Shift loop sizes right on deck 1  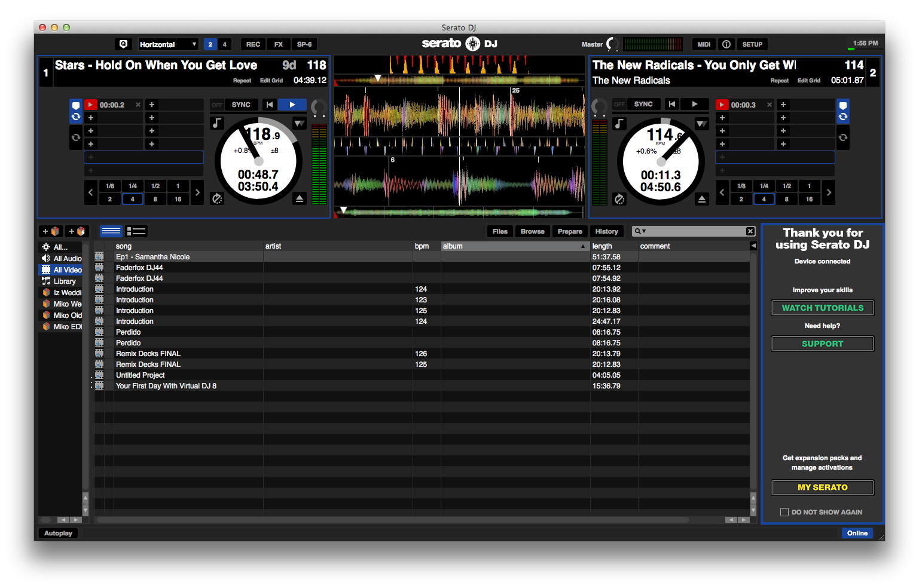[x=197, y=192]
